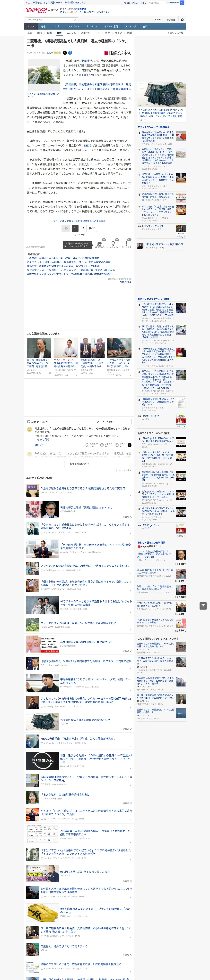Viewport: 210px width, 980px height.
Task: Click 学びがある graduation cap reaction icon
Action: point(100,244)
